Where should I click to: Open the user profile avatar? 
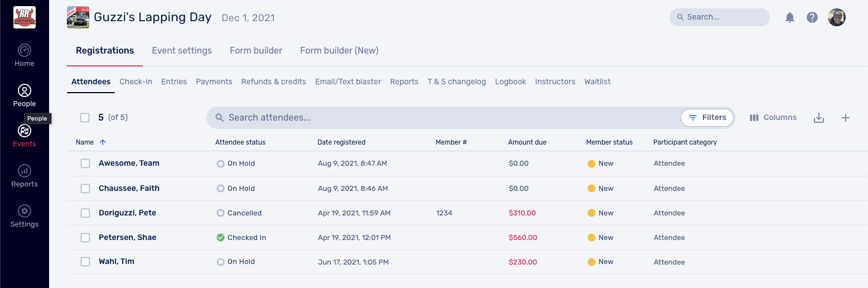click(x=837, y=17)
